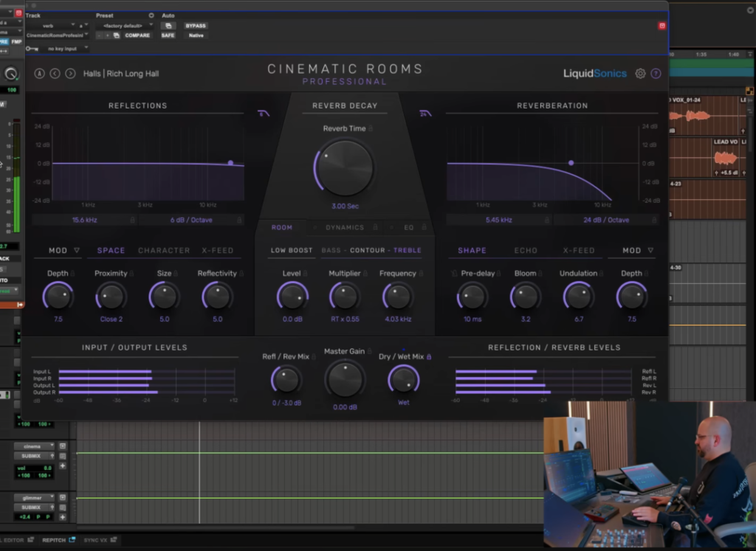Advance to next preset with right arrow icon
The image size is (756, 551).
tap(69, 74)
